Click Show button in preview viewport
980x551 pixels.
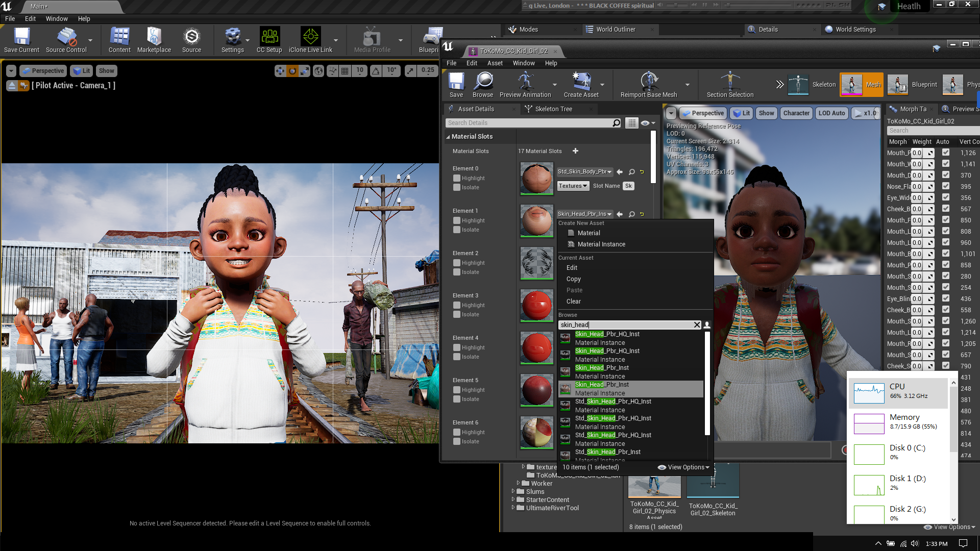point(766,113)
